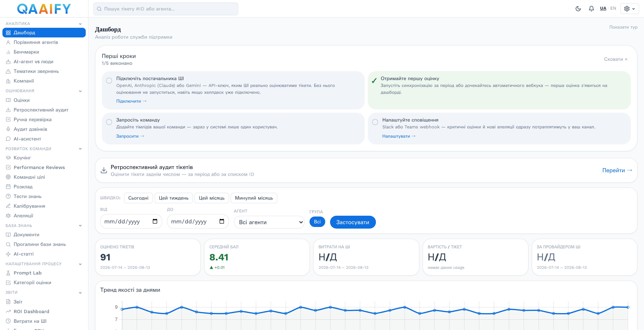Click the Компанії building icon

click(8, 81)
